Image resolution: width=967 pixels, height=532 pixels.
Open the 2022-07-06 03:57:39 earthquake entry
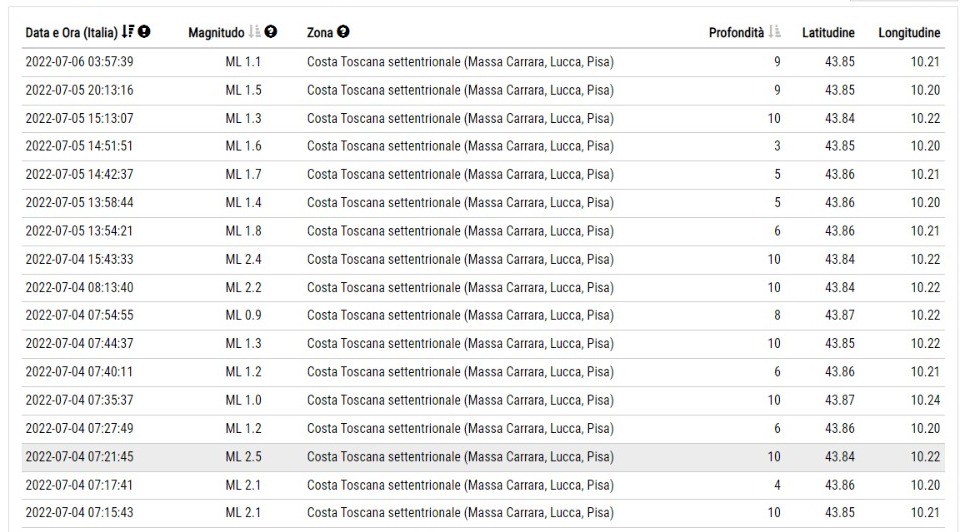(x=483, y=62)
